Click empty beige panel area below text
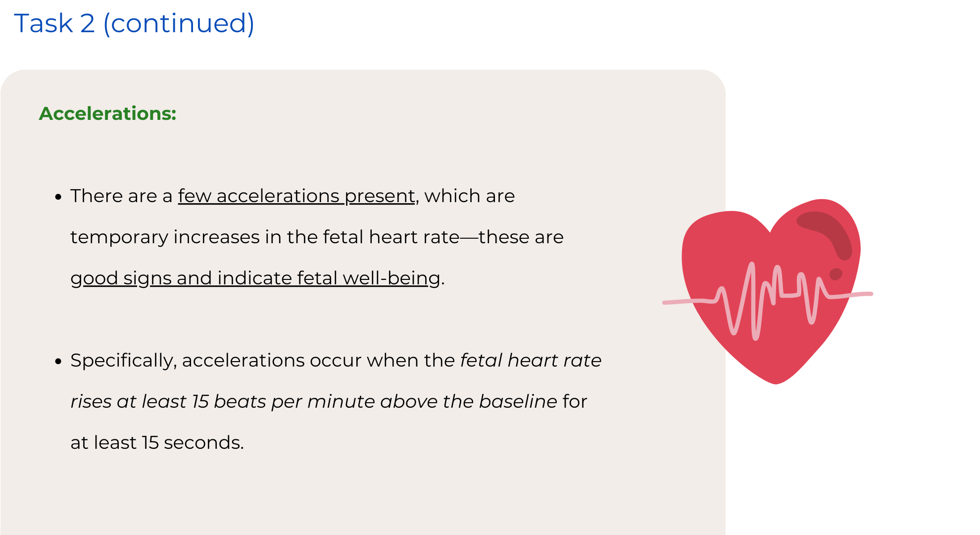This screenshot has width=980, height=535. pos(346,495)
